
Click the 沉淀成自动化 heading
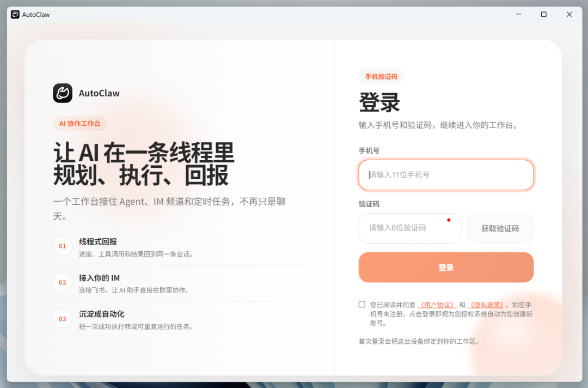(x=102, y=314)
